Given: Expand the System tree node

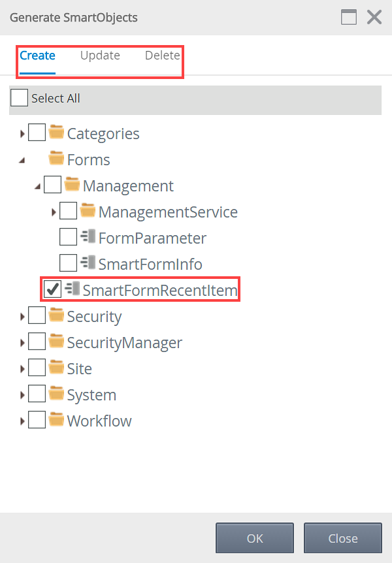Looking at the screenshot, I should [x=23, y=395].
